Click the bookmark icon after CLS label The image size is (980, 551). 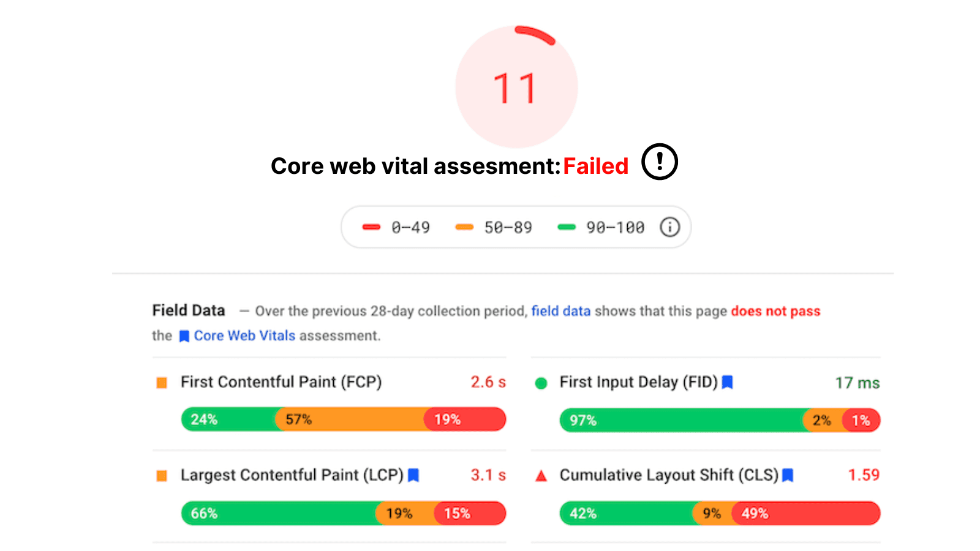788,475
